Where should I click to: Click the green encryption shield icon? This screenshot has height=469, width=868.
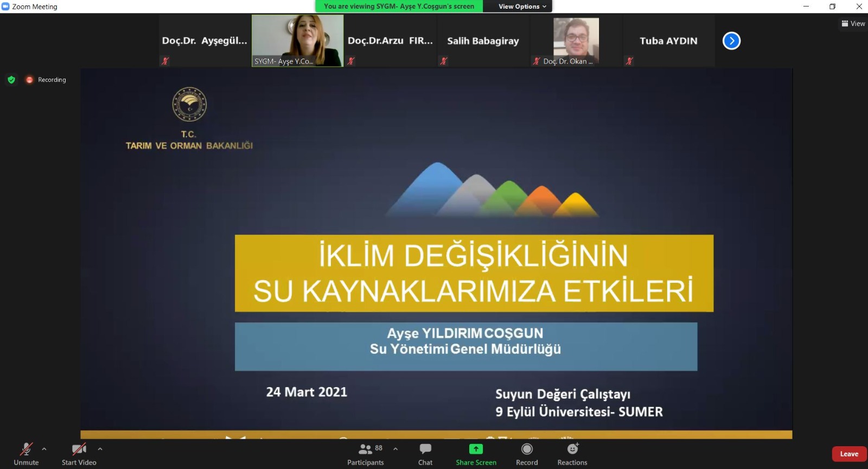(x=11, y=80)
